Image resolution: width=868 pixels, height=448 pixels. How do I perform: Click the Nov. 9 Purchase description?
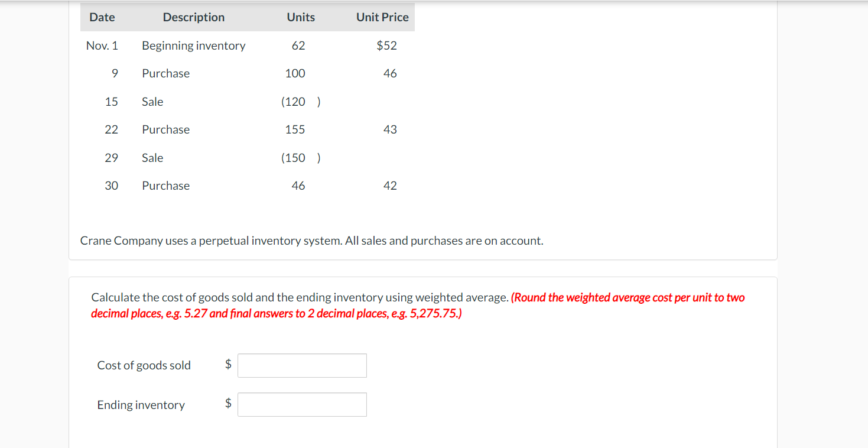165,73
